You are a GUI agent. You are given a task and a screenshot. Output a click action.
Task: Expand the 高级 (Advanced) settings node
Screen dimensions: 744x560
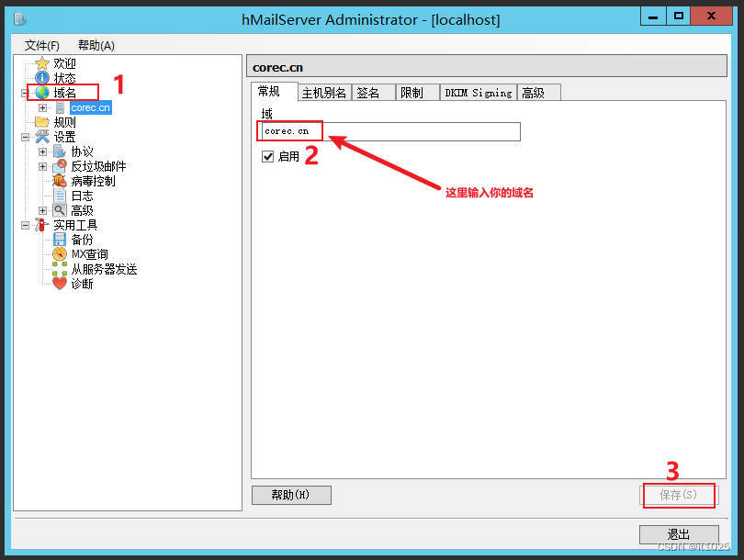pos(42,210)
